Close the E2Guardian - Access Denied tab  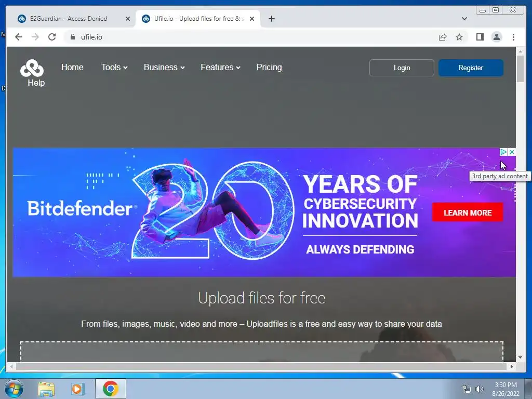tap(128, 19)
